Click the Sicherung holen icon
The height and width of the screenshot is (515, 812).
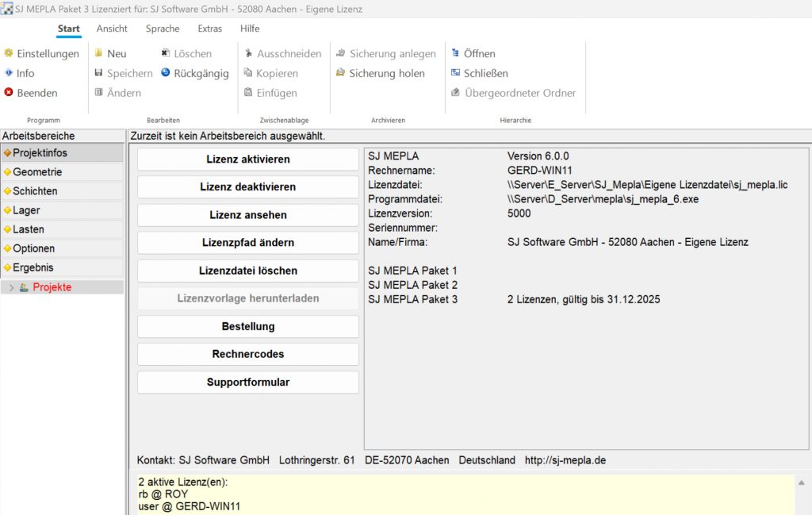(x=341, y=73)
